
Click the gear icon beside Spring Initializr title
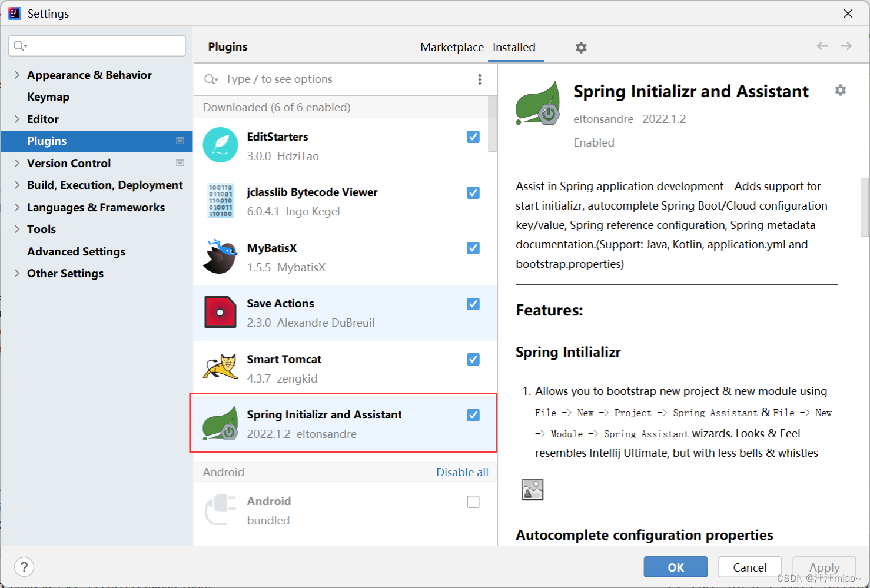pyautogui.click(x=840, y=90)
